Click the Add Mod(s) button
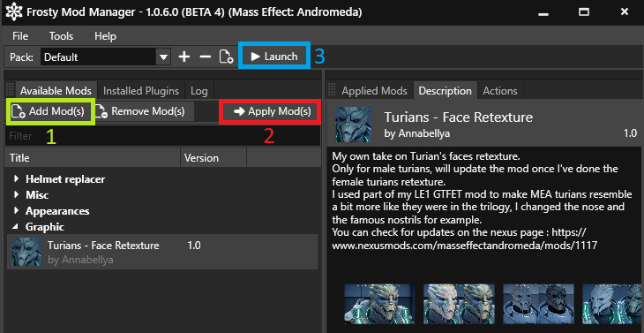 pyautogui.click(x=50, y=111)
